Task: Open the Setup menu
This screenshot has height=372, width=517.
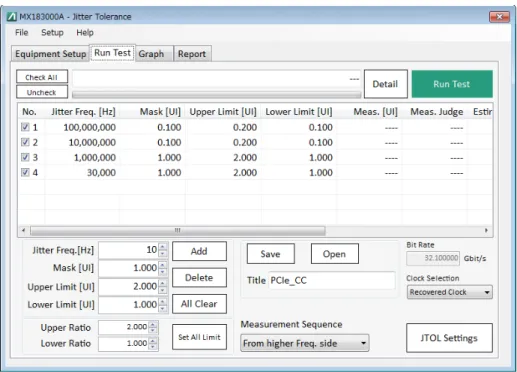Action: tap(52, 33)
